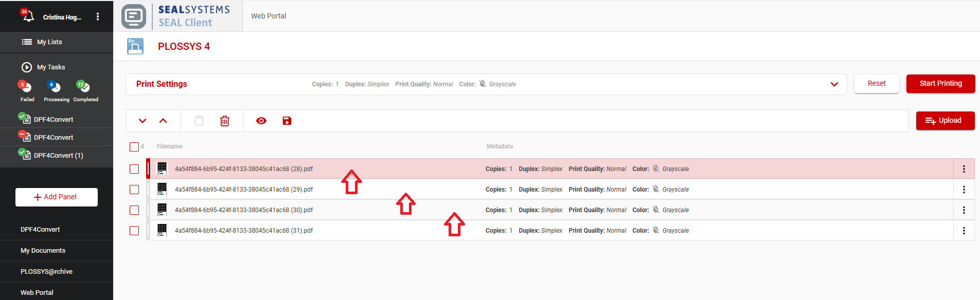Click the Processing tasks status icon
Image resolution: width=980 pixels, height=300 pixels.
click(55, 87)
